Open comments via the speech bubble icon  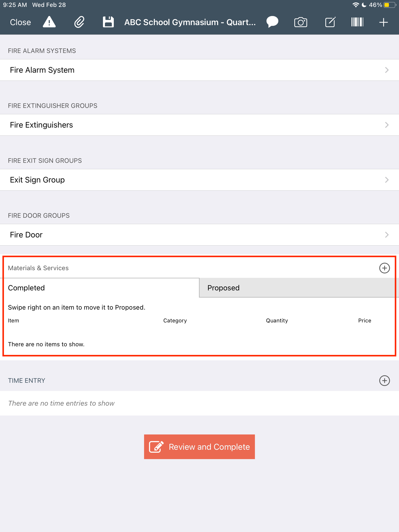272,22
